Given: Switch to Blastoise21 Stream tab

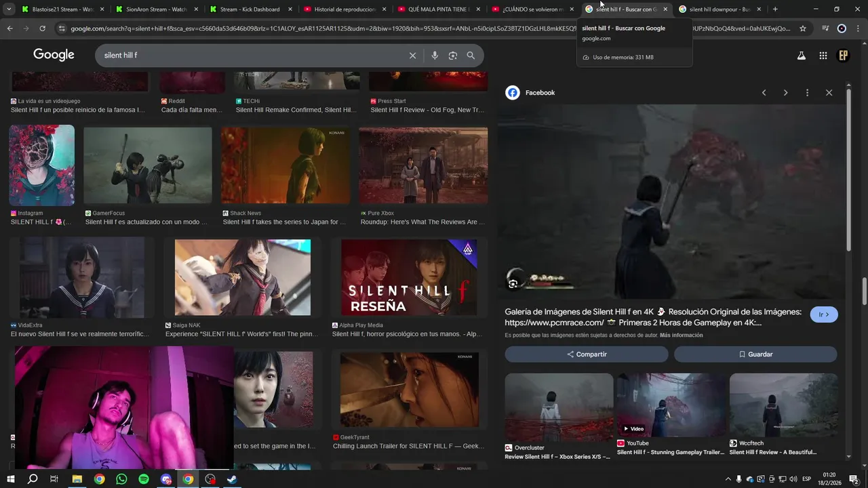Looking at the screenshot, I should [63, 9].
